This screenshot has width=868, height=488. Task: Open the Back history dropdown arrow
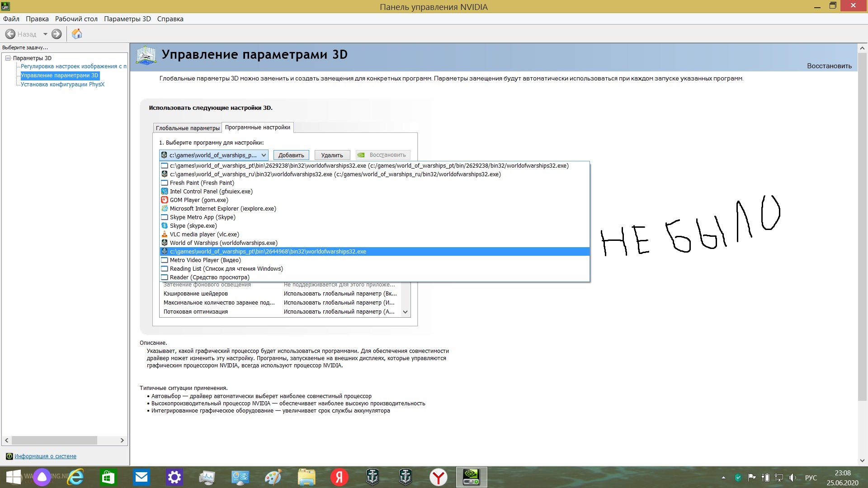45,34
